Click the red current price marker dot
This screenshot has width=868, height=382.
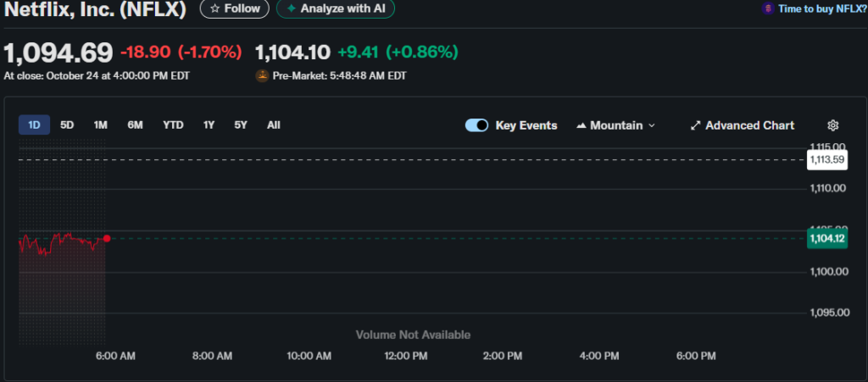[x=107, y=239]
